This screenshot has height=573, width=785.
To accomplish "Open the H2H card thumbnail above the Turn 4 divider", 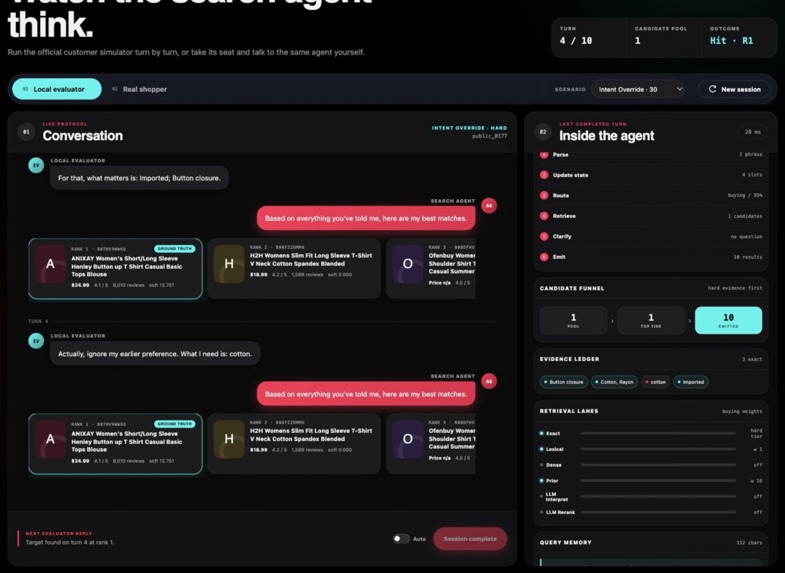I will (x=229, y=264).
